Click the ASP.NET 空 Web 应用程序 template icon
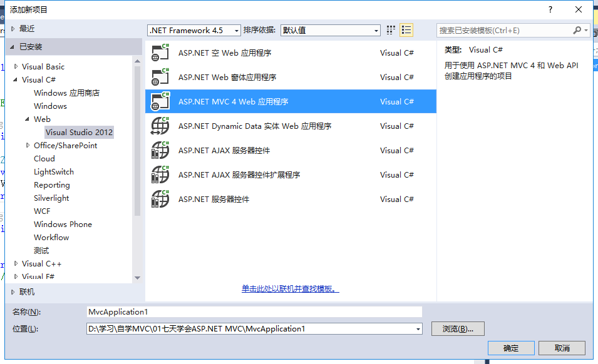This screenshot has width=598, height=364. (160, 53)
